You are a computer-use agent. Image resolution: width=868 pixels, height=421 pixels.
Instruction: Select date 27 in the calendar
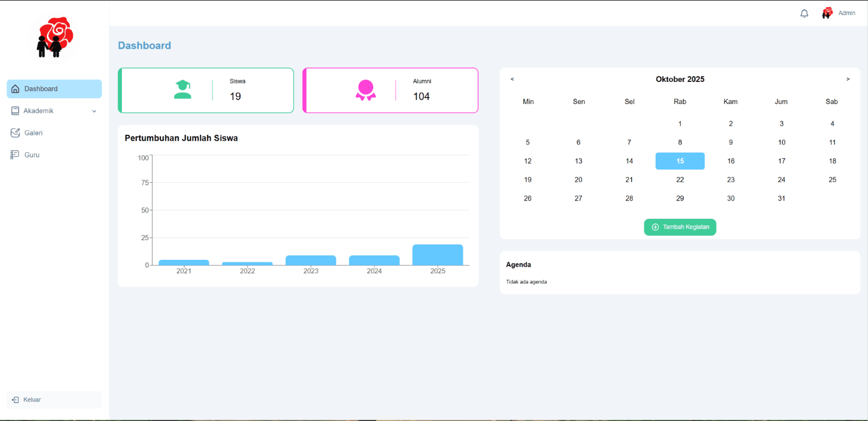(578, 198)
